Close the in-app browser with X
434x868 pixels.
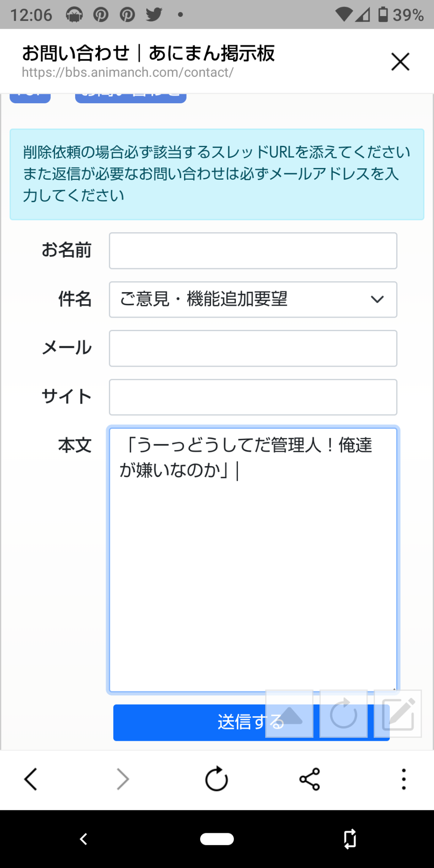400,62
